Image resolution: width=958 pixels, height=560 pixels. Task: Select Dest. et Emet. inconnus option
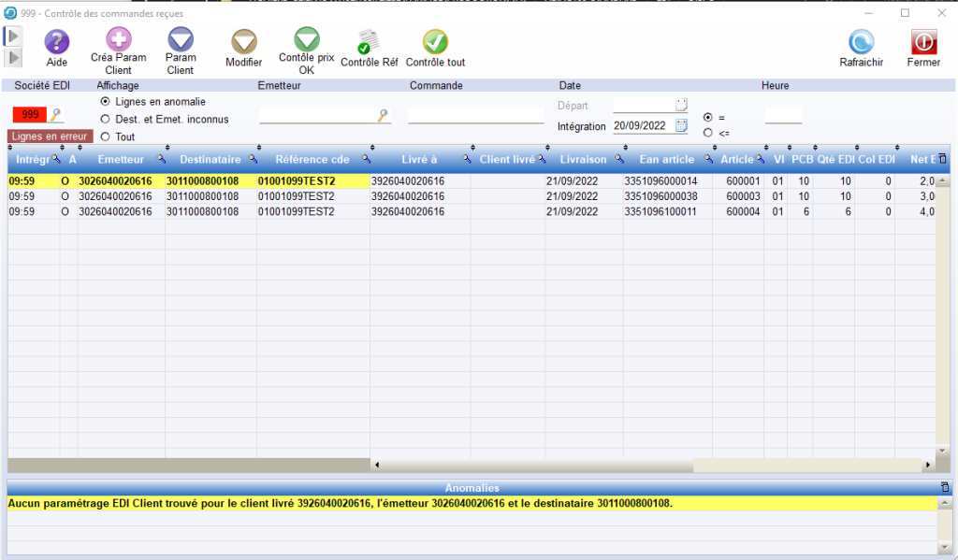click(105, 120)
